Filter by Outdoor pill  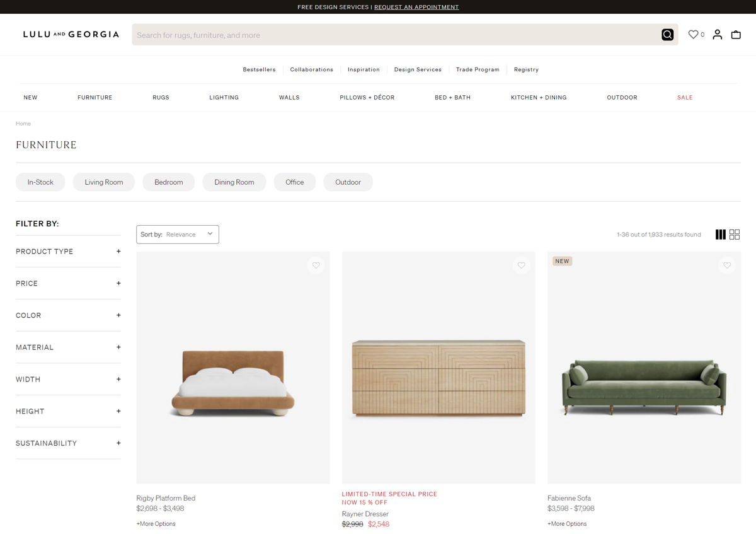pos(348,182)
